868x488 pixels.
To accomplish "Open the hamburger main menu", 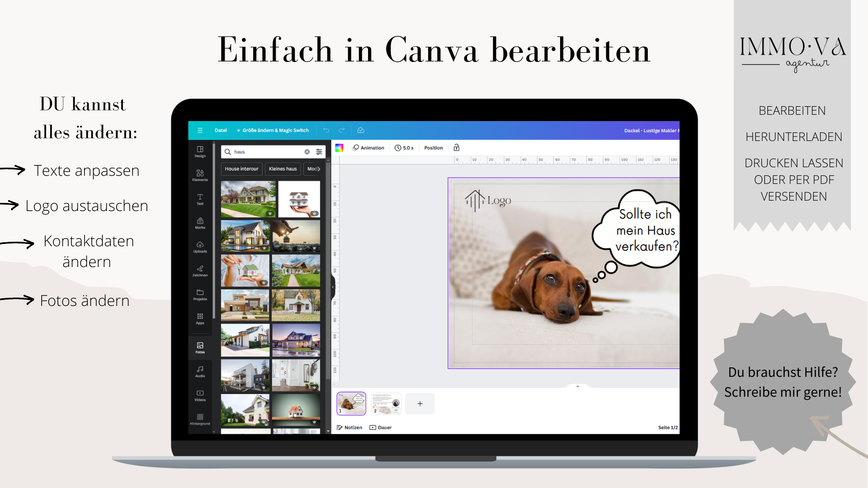I will pyautogui.click(x=200, y=130).
